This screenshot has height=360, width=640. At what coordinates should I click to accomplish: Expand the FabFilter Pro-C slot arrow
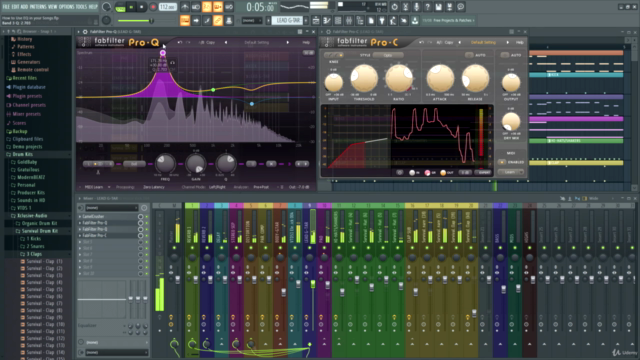point(80,236)
